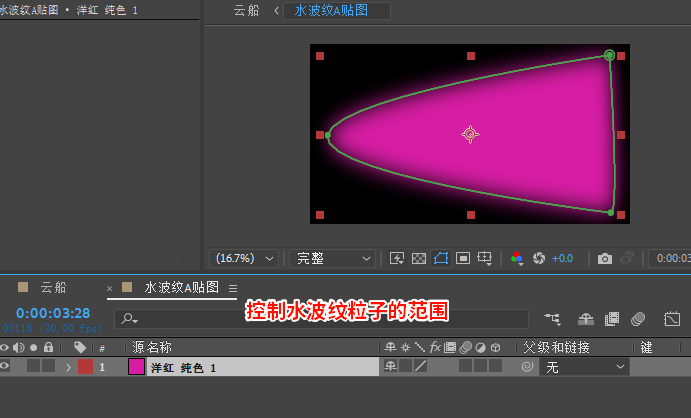Image resolution: width=691 pixels, height=418 pixels.
Task: Click the 云船 tab tan color square
Action: tap(23, 288)
